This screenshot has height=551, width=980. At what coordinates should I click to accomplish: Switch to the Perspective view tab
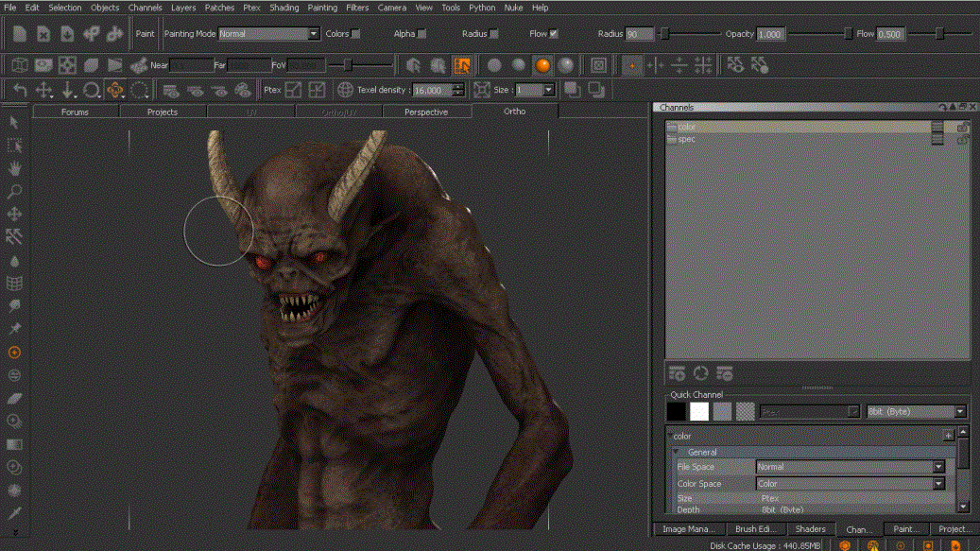tap(426, 112)
